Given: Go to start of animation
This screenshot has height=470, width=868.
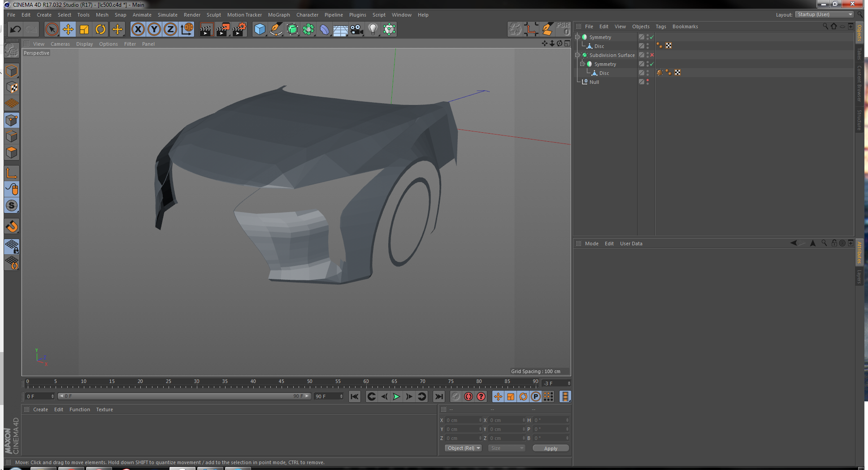Looking at the screenshot, I should coord(354,396).
